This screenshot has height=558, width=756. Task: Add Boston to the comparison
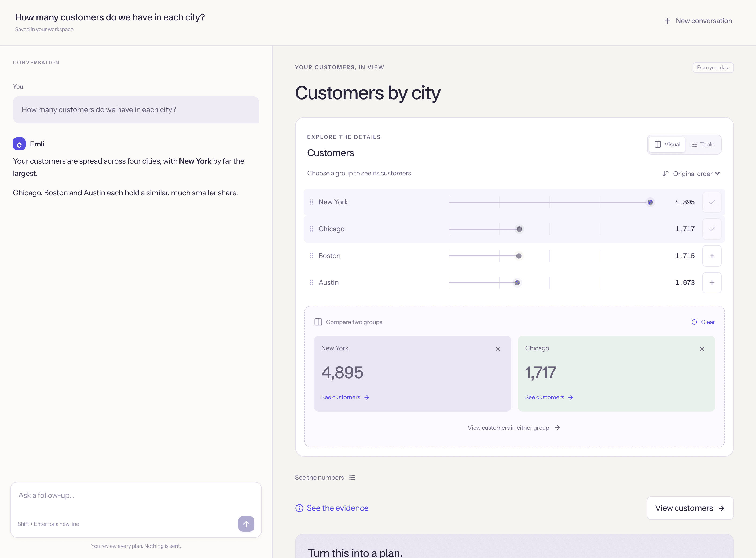pyautogui.click(x=712, y=256)
